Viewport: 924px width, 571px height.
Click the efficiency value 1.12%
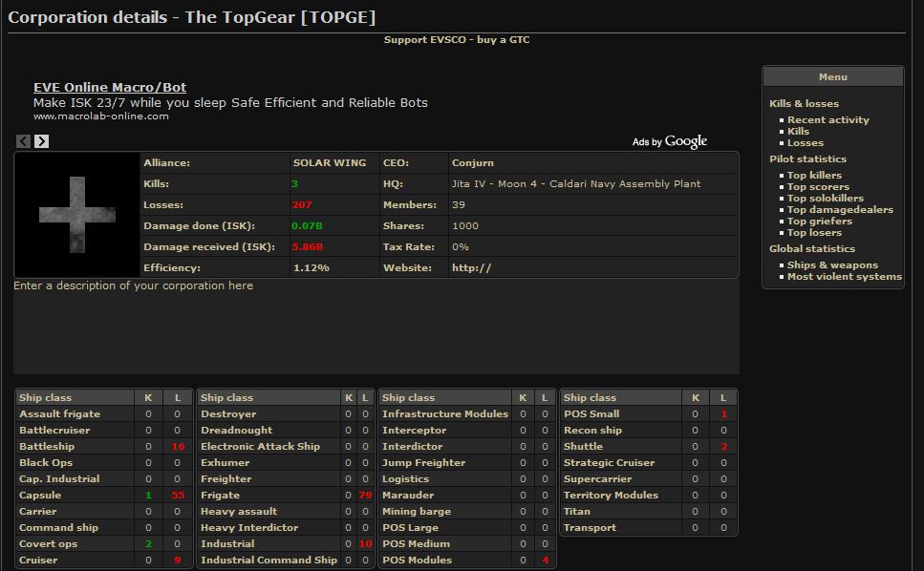(x=311, y=268)
